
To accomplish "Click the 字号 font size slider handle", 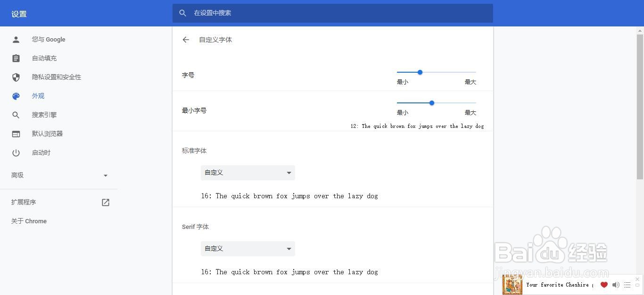I will [420, 72].
